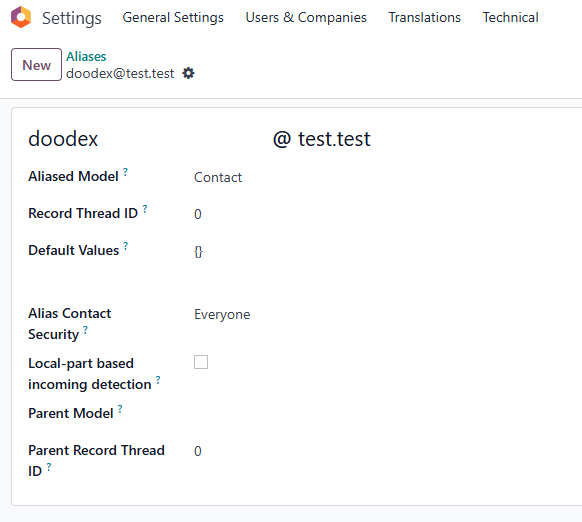Toggle the Local-part based incoming detection checkbox
The height and width of the screenshot is (522, 582).
201,362
